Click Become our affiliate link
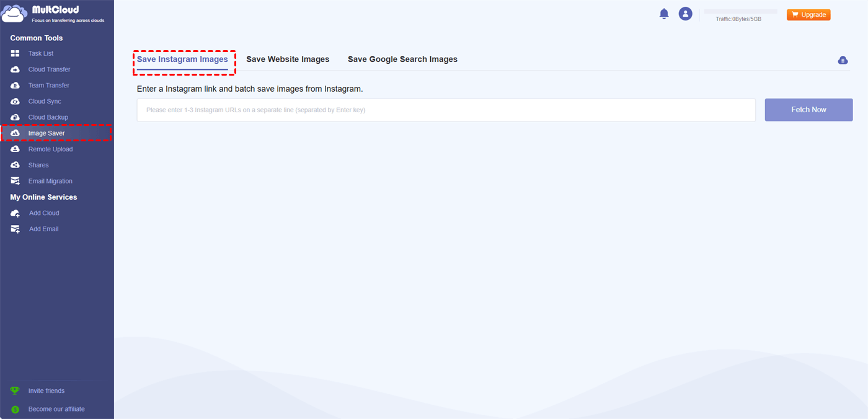 coord(56,409)
